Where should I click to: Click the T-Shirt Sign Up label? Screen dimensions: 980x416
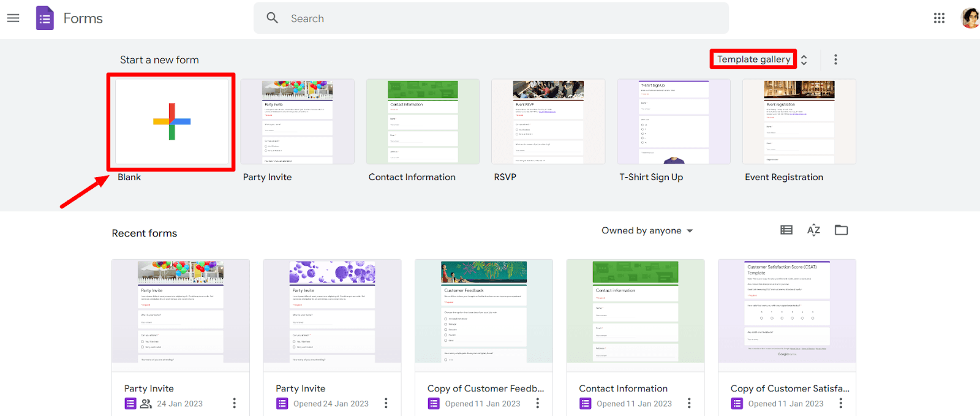651,177
